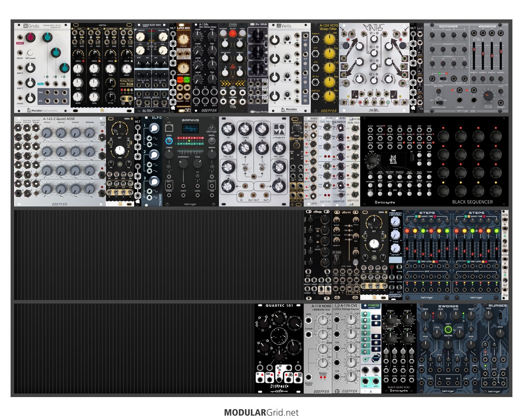Select the 3LFO module
Viewport: 523px width, 420px height.
[x=152, y=161]
